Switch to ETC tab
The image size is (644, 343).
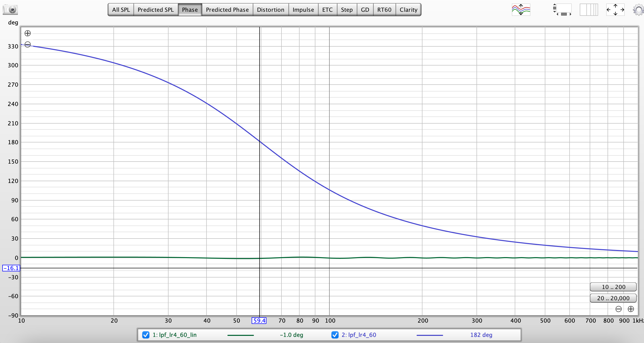click(327, 10)
